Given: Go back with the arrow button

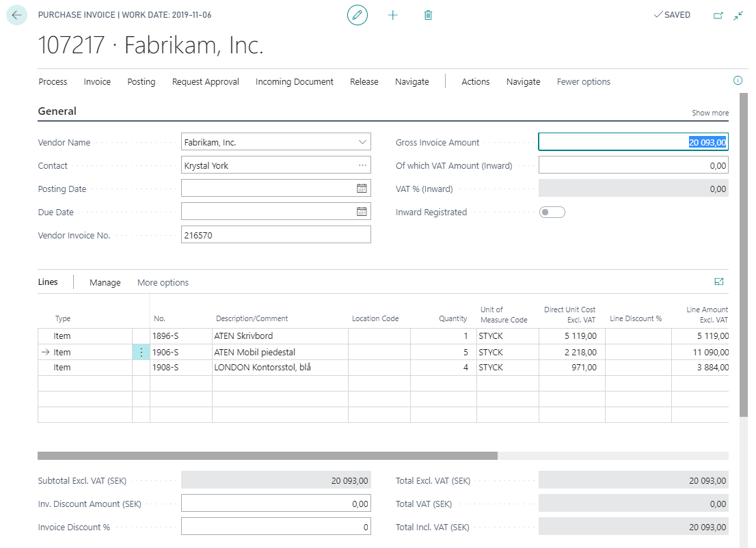Looking at the screenshot, I should pos(16,15).
